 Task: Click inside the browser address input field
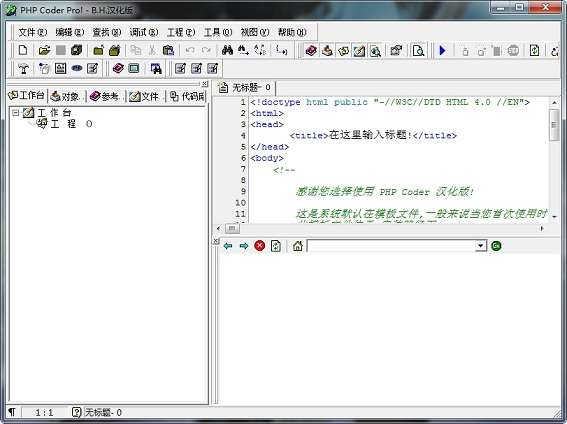click(391, 246)
